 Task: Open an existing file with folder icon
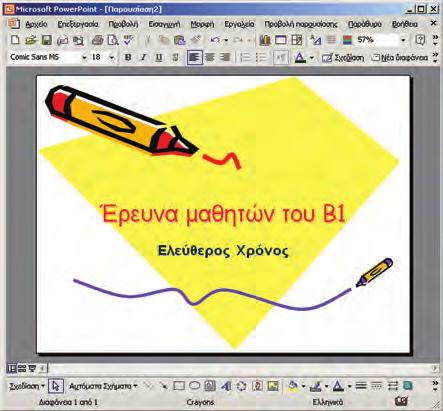[x=31, y=40]
